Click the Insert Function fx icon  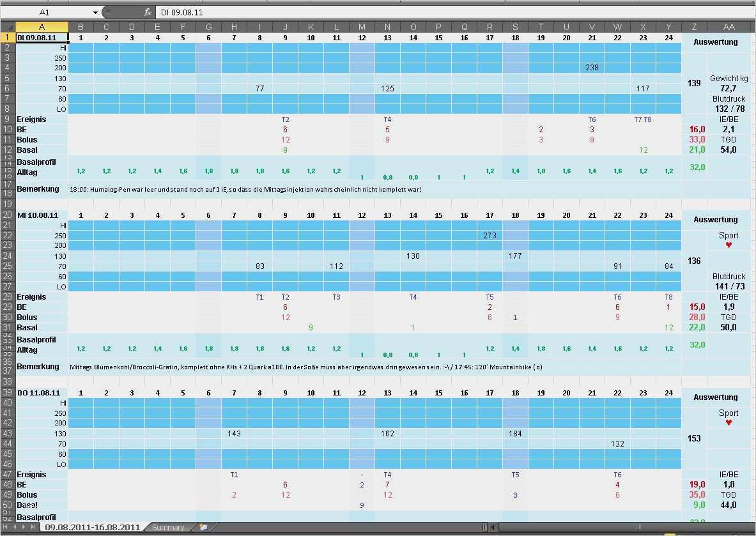tap(148, 12)
